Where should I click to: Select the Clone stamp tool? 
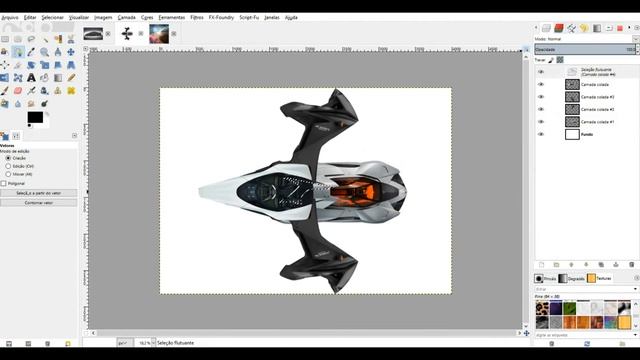click(58, 91)
